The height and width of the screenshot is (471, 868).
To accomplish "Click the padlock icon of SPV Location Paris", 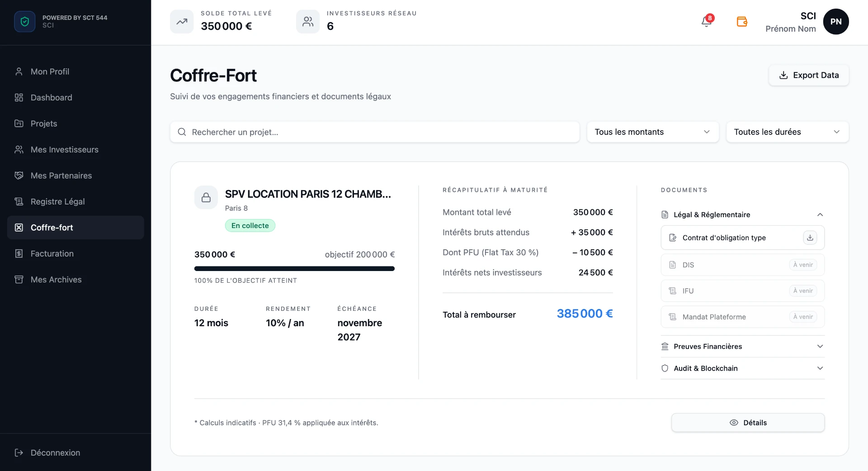I will 206,197.
